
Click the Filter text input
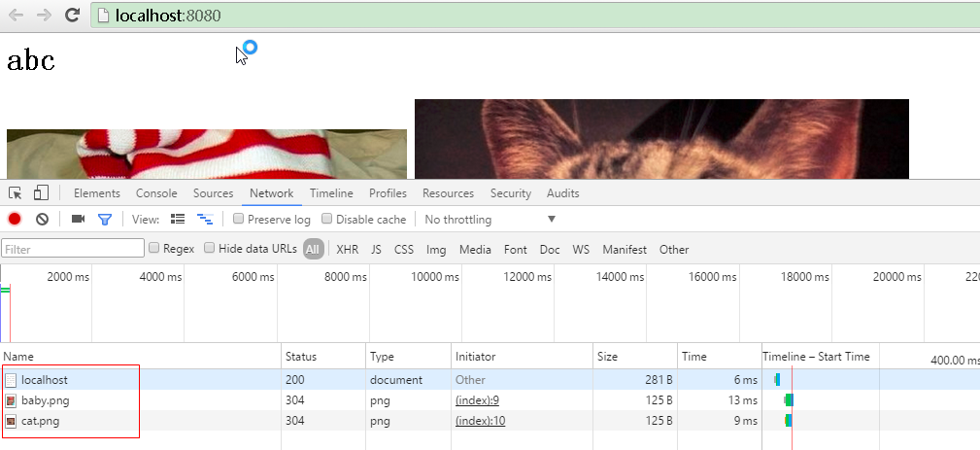click(73, 249)
